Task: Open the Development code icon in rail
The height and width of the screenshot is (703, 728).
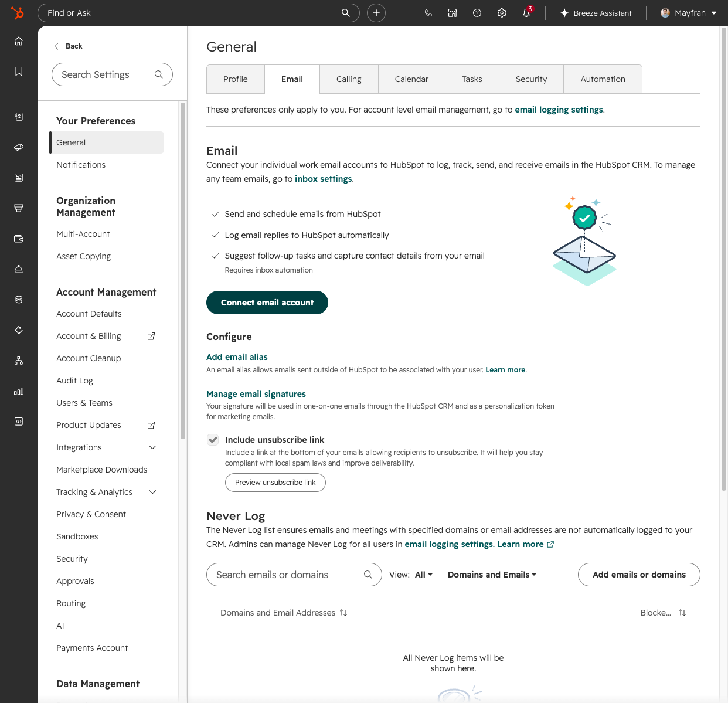Action: (x=19, y=422)
